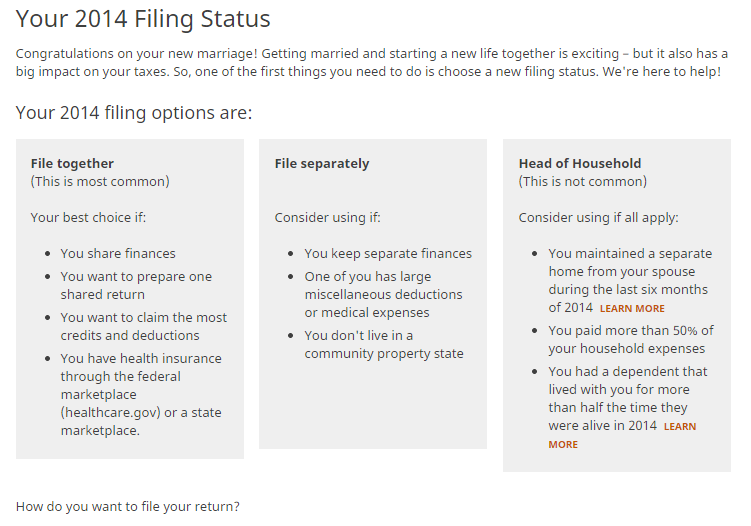Select the Head of Household option card

[x=617, y=305]
